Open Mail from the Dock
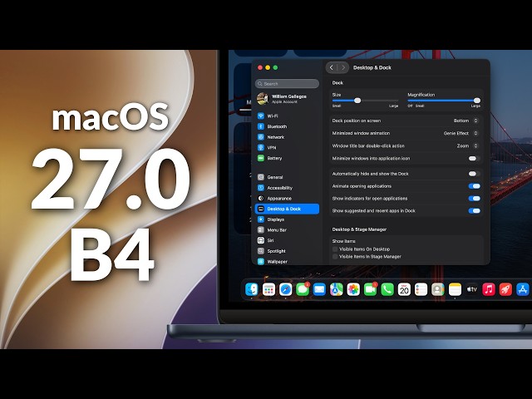 (x=319, y=289)
